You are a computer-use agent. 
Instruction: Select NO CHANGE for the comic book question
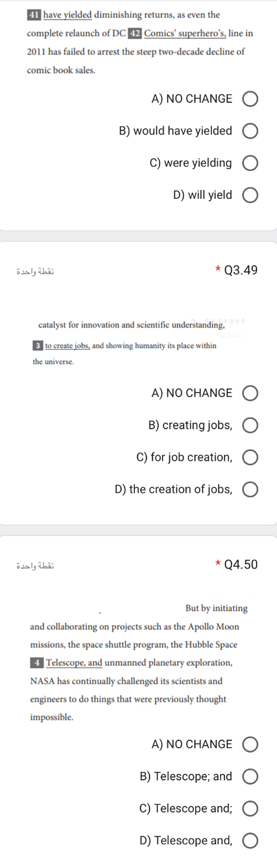point(250,99)
